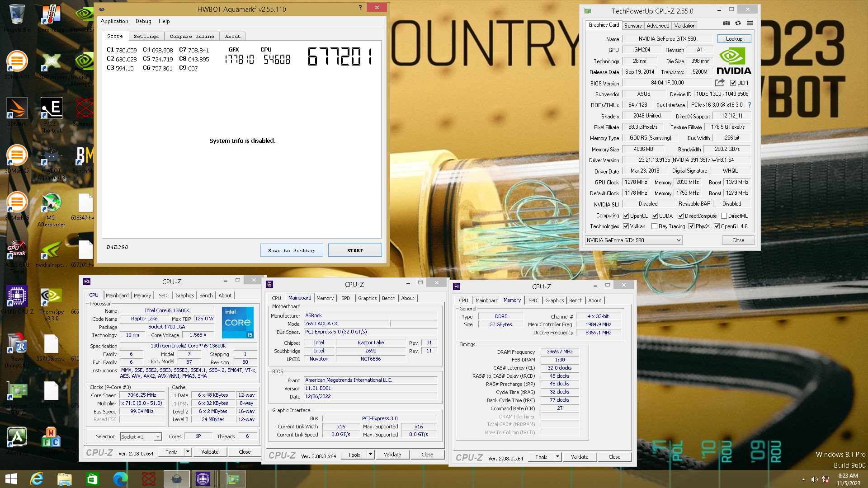868x488 pixels.
Task: Open the nvidiaInspector desktop shortcut
Action: point(51,254)
